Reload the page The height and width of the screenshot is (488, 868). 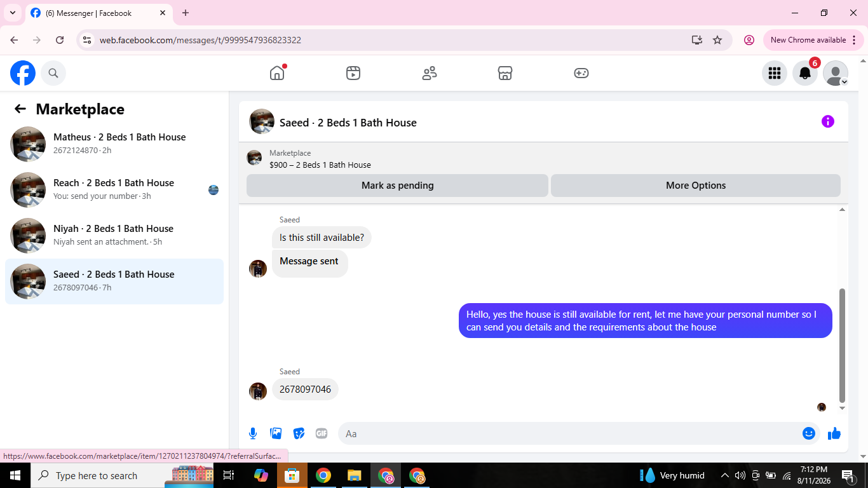pyautogui.click(x=60, y=40)
